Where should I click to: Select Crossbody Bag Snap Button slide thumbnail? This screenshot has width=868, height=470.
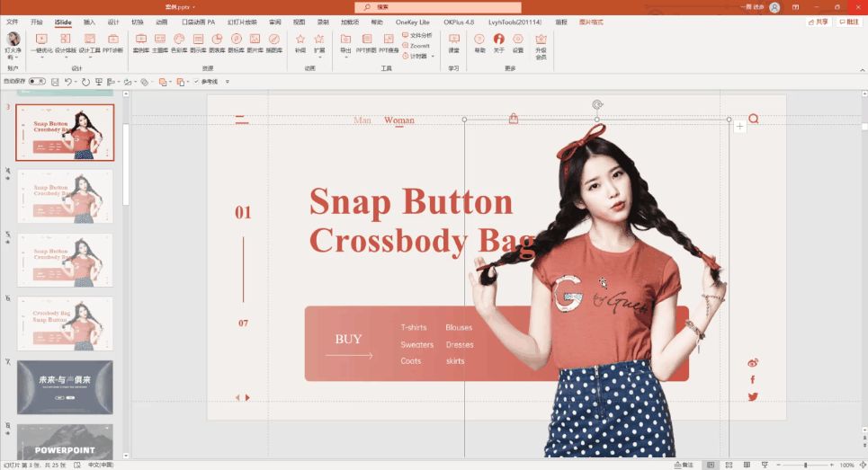(65, 324)
